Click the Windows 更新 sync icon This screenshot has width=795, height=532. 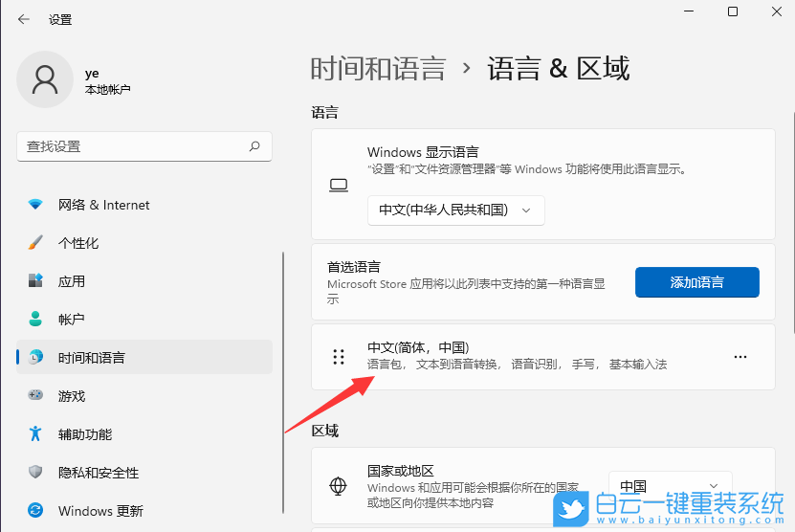35,510
